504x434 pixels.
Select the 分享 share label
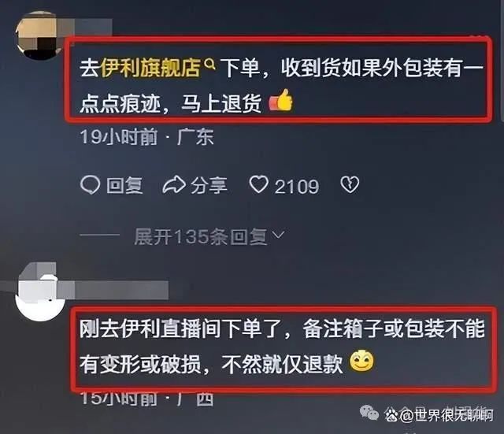point(209,186)
